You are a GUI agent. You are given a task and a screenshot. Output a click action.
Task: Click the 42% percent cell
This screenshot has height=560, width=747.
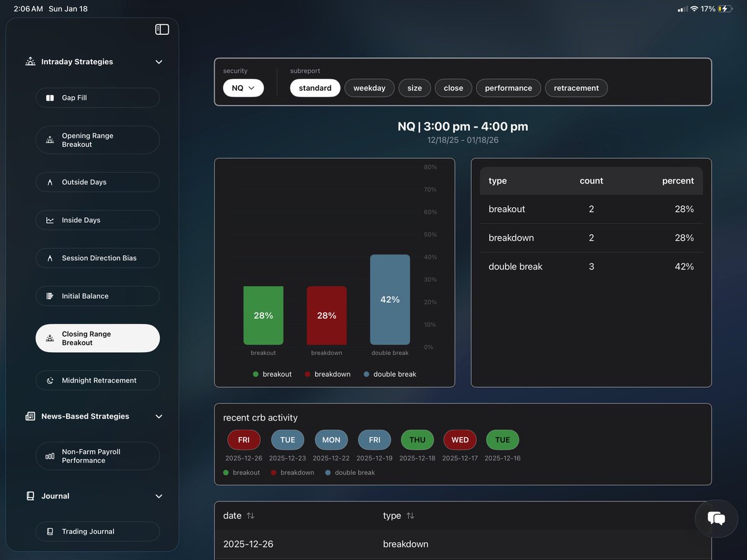coord(684,266)
